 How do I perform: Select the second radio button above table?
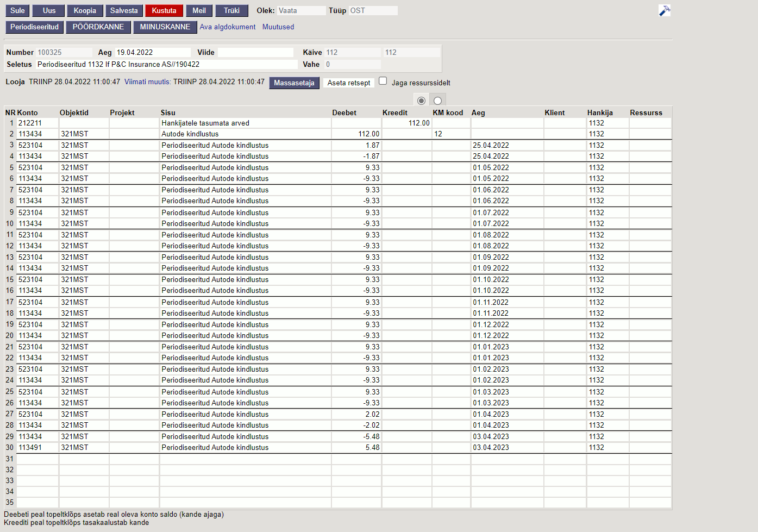(x=437, y=101)
